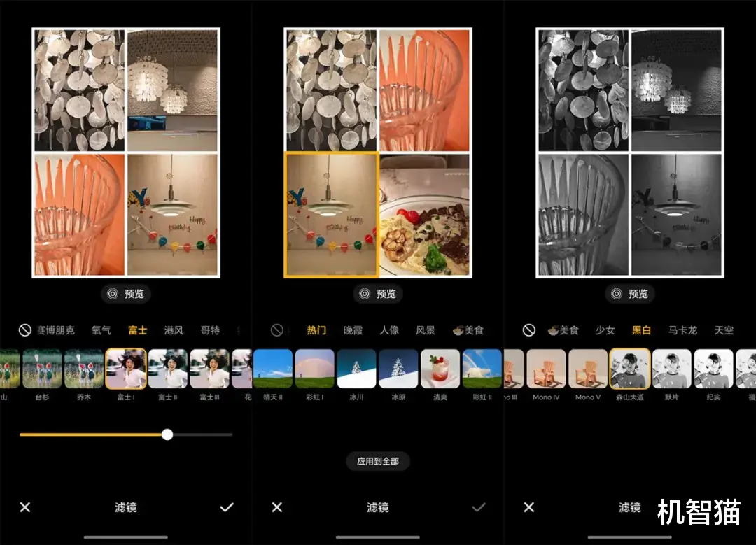Dismiss the middle editor with its X icon
The image size is (756, 545).
(x=277, y=507)
